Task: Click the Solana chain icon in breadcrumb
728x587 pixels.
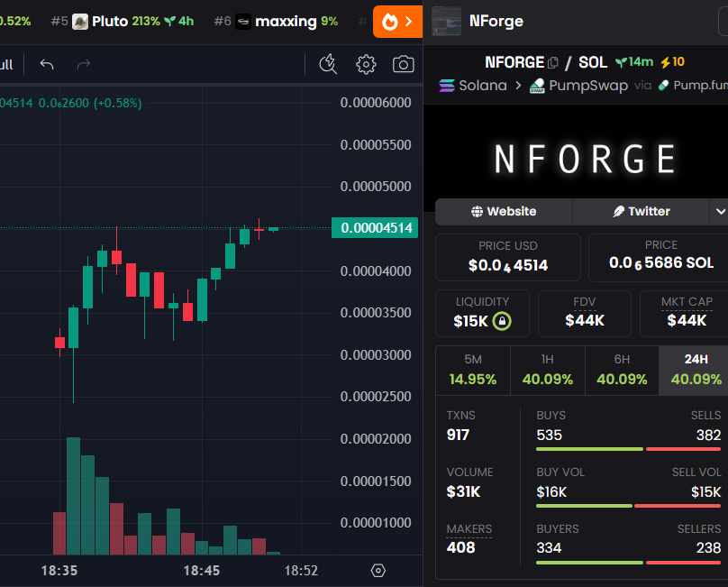Action: point(446,86)
